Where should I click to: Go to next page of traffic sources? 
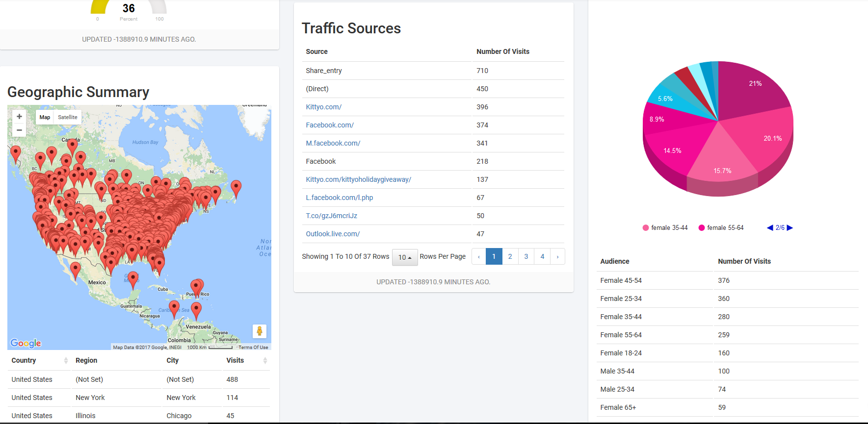tap(557, 256)
